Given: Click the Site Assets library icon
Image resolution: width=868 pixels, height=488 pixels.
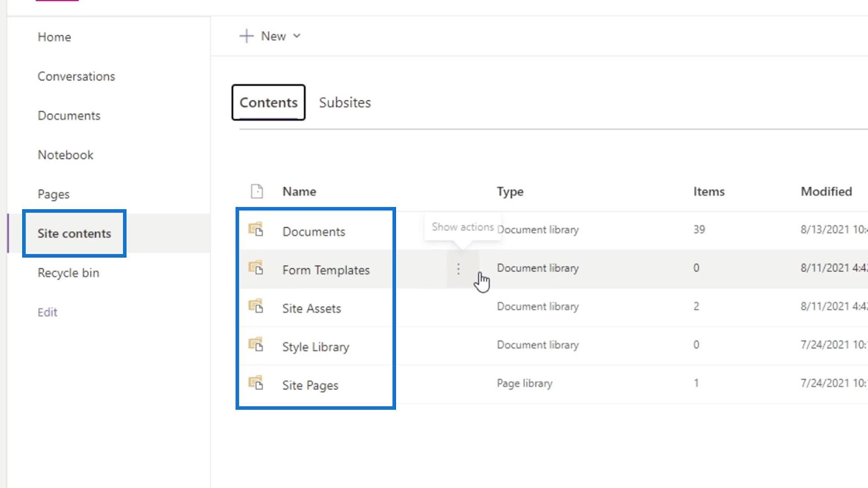Looking at the screenshot, I should click(256, 306).
